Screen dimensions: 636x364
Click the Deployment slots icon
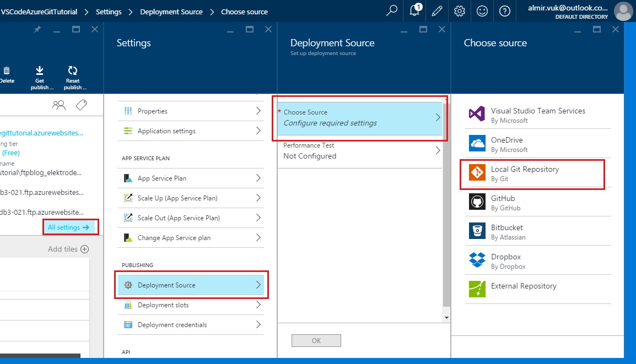point(128,305)
